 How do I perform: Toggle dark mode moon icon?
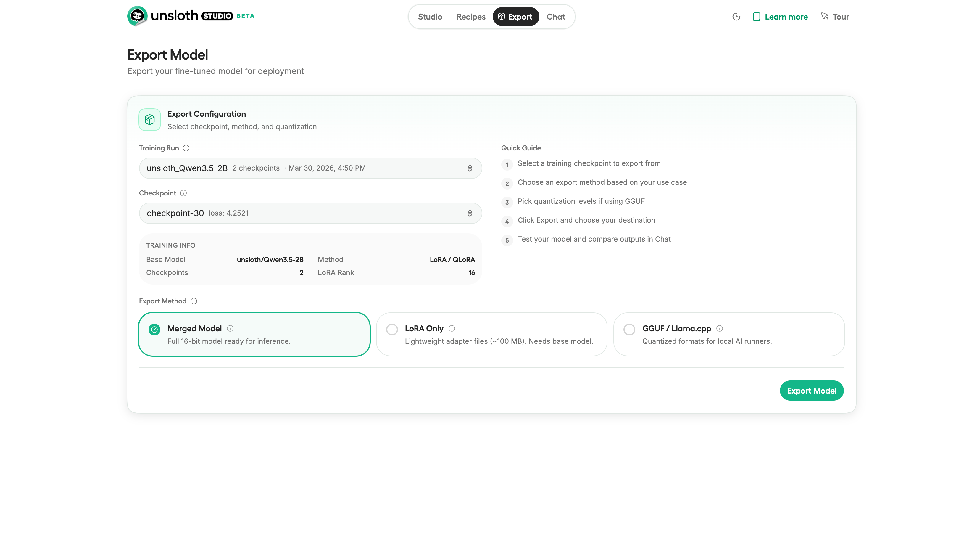[736, 17]
